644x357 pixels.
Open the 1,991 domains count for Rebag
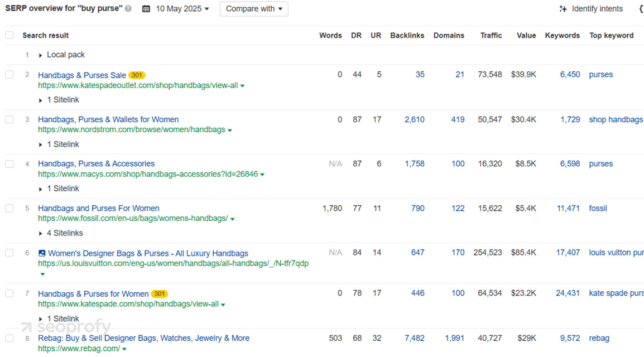(454, 338)
